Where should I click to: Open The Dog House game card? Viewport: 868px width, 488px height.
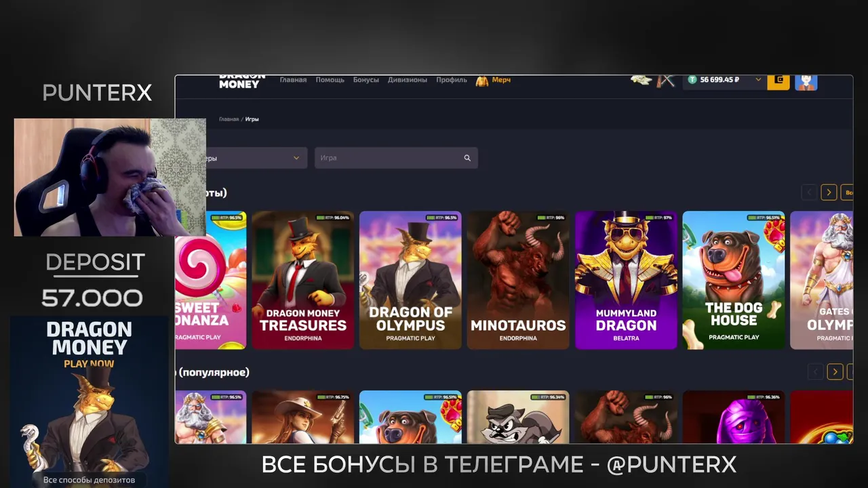click(734, 280)
